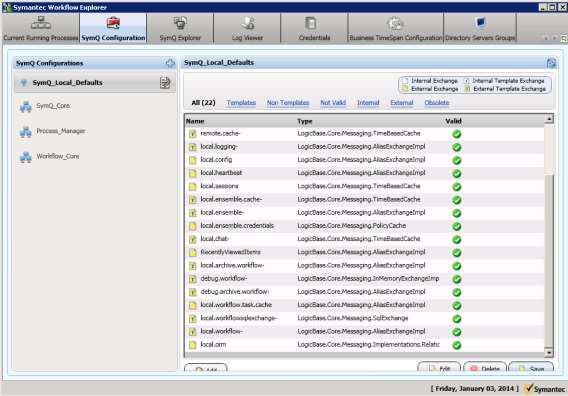
Task: Open the SymQ Explorer tab
Action: point(180,29)
